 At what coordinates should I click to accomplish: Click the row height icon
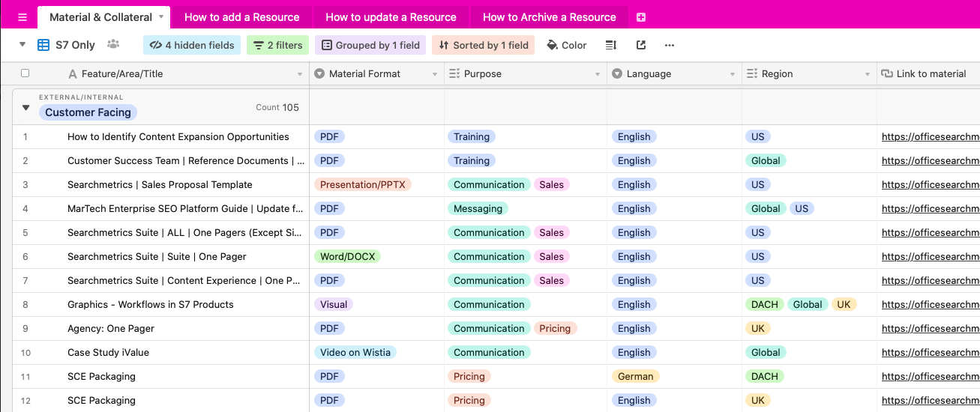point(611,45)
